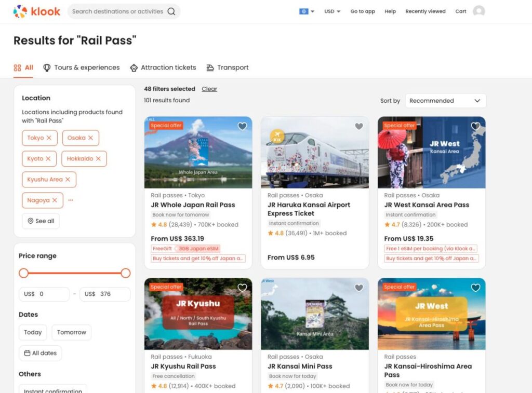The image size is (532, 393).
Task: Switch to the All tab
Action: point(23,67)
